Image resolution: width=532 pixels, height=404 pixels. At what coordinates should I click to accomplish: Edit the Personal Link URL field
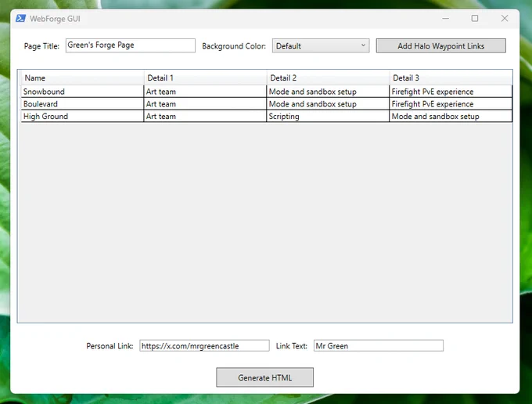[204, 345]
